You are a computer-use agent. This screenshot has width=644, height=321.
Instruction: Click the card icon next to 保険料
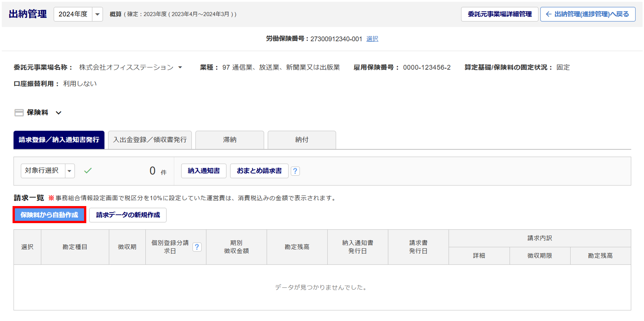[x=19, y=113]
